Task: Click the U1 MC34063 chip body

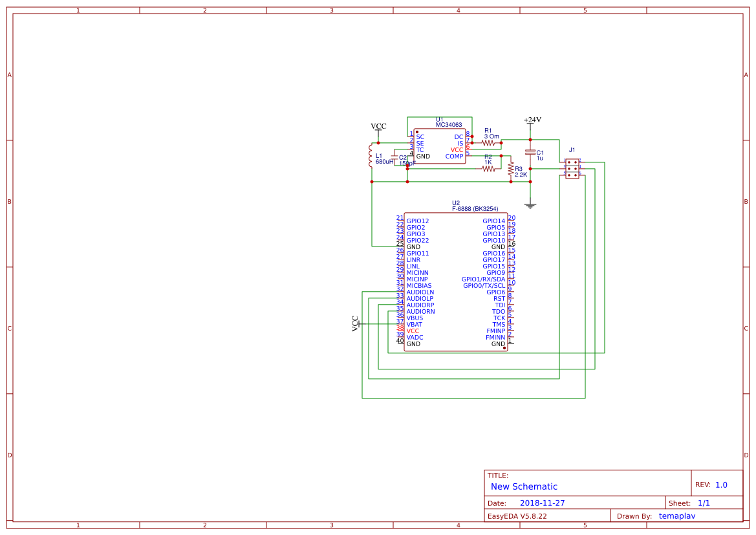Action: (x=440, y=146)
